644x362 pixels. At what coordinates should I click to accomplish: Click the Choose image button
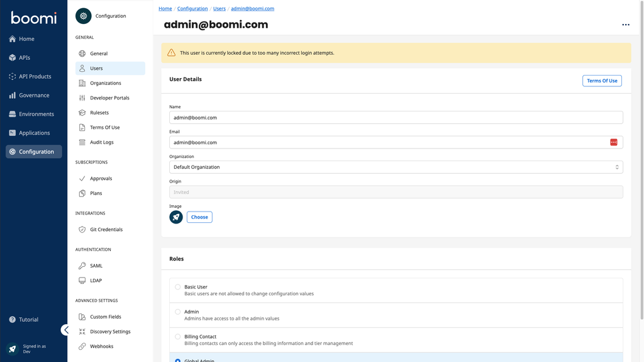click(199, 217)
